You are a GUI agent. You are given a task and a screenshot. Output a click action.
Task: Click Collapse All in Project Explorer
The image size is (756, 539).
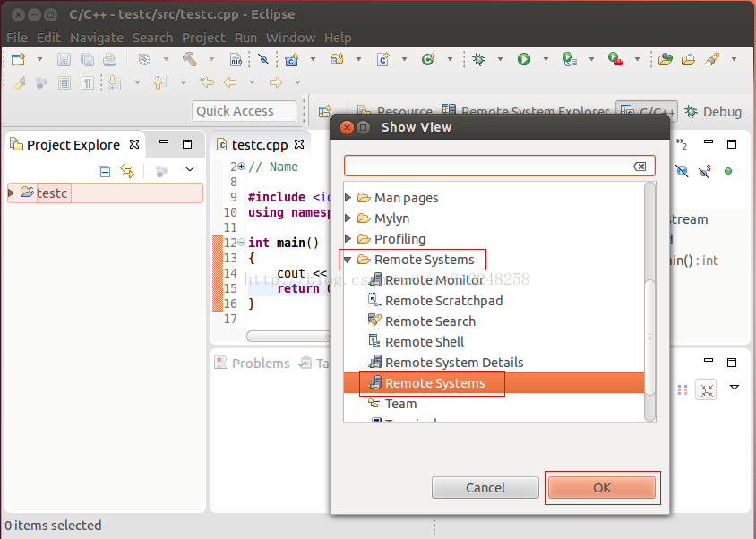105,170
